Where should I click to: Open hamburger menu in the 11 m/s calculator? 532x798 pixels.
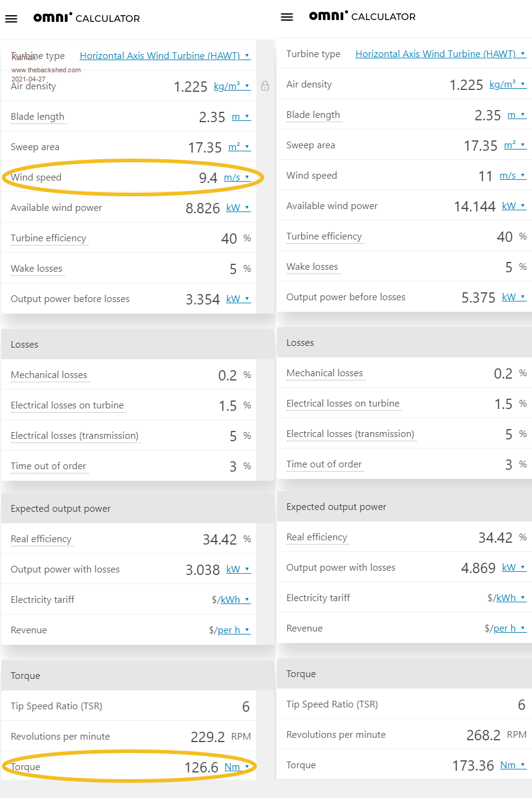(287, 17)
